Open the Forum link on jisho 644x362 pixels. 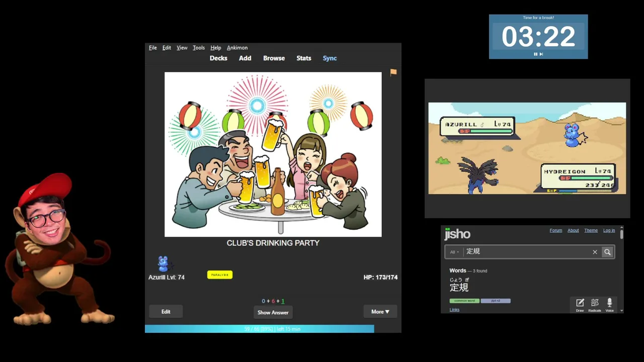click(x=555, y=230)
